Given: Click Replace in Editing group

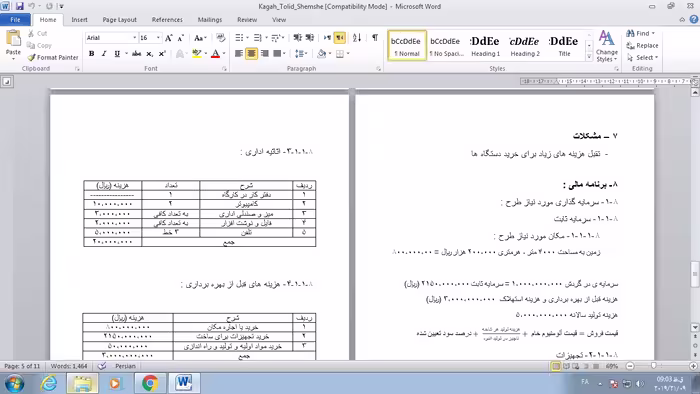Looking at the screenshot, I should pos(643,45).
